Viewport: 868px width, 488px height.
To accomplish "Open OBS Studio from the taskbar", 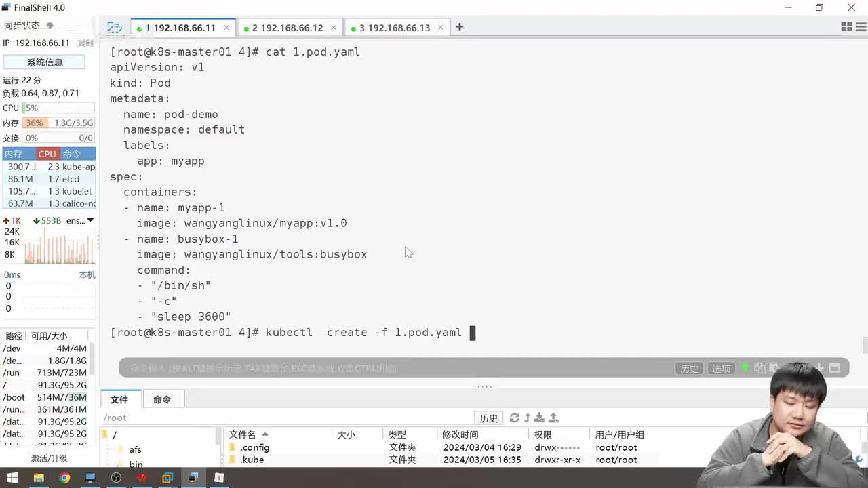I will coord(116,478).
